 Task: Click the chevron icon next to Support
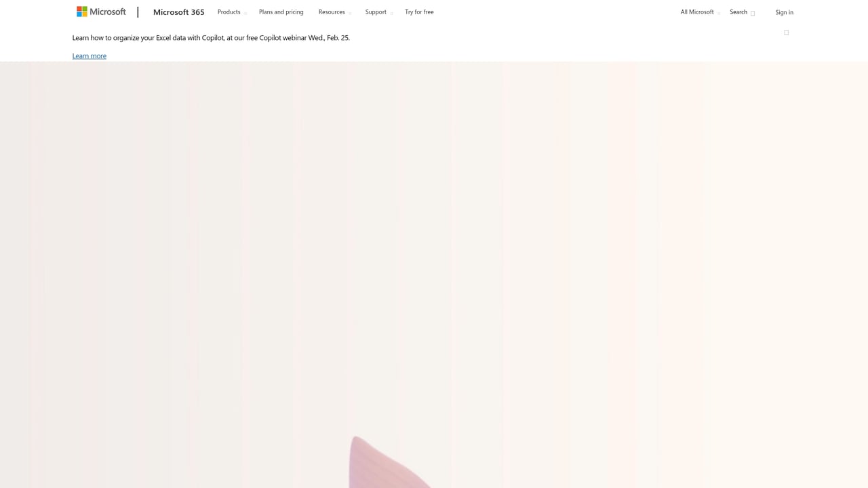click(391, 13)
